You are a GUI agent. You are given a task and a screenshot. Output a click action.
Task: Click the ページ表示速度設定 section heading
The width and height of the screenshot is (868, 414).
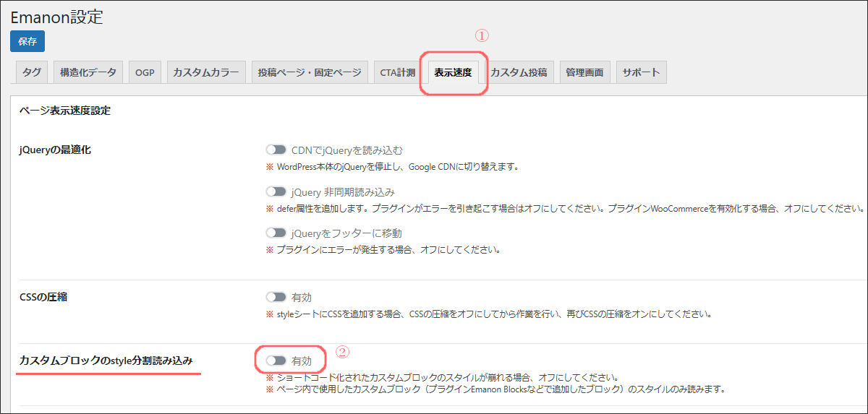(64, 111)
